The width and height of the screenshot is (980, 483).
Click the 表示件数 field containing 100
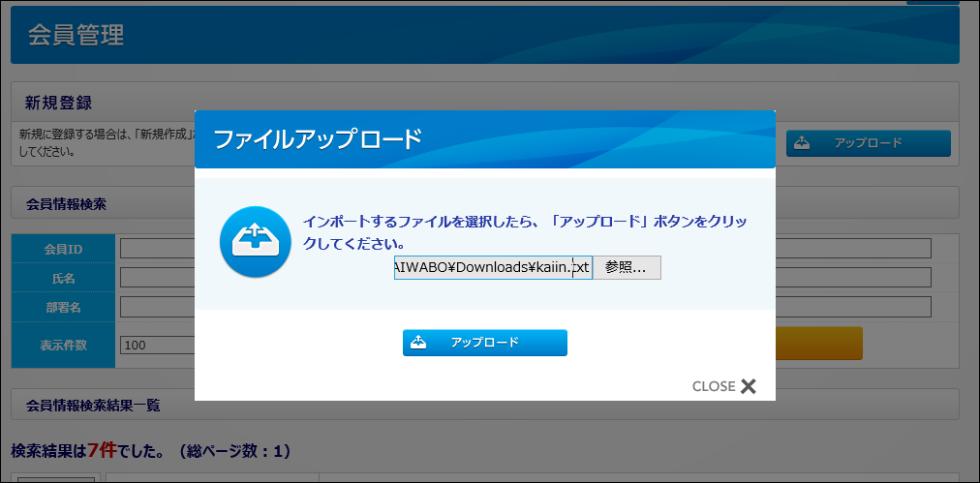coord(155,345)
